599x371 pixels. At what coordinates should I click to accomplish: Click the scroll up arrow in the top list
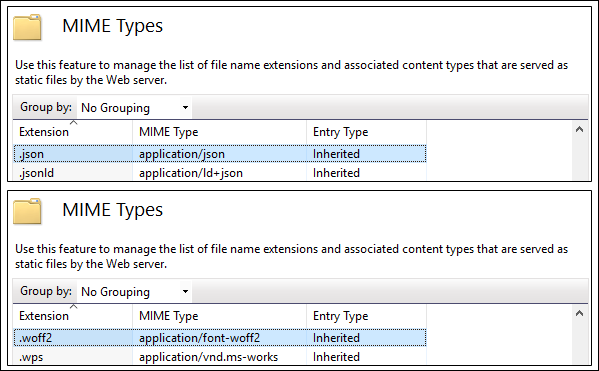(579, 130)
